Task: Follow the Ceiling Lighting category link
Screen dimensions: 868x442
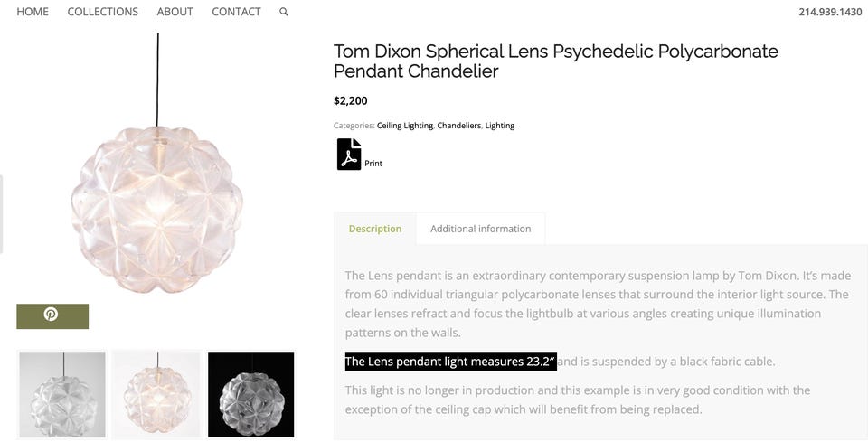Action: click(405, 126)
